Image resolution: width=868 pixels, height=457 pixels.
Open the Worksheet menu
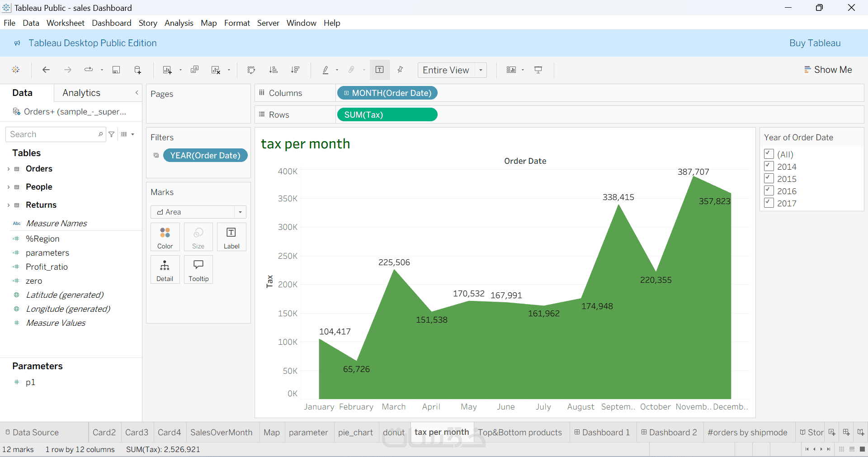coord(66,23)
